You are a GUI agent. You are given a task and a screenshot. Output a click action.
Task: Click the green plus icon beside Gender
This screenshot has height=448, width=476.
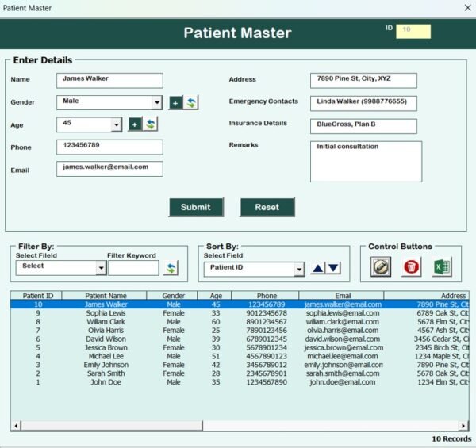coord(175,103)
